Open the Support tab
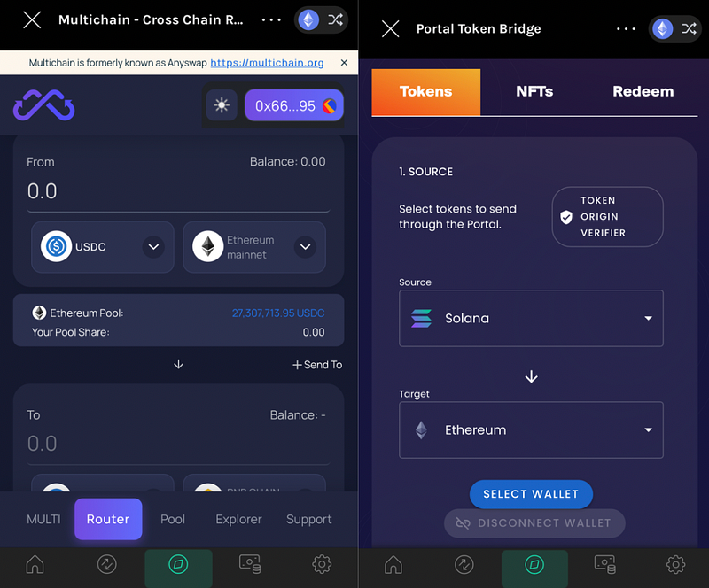 308,519
